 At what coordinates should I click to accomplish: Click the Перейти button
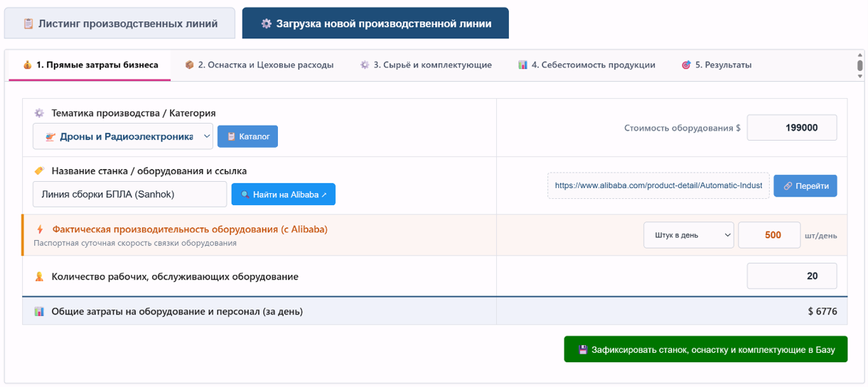[x=805, y=186]
